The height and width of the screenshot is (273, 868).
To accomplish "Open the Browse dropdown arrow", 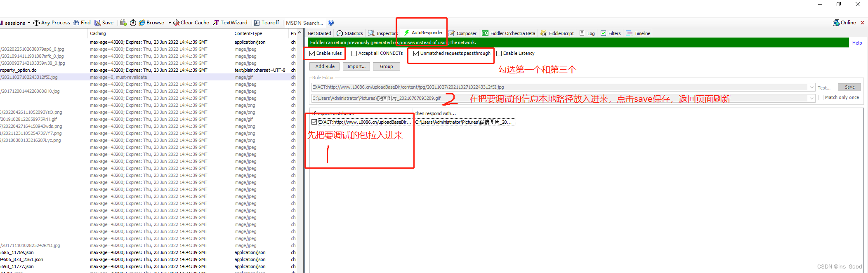I will click(x=169, y=23).
